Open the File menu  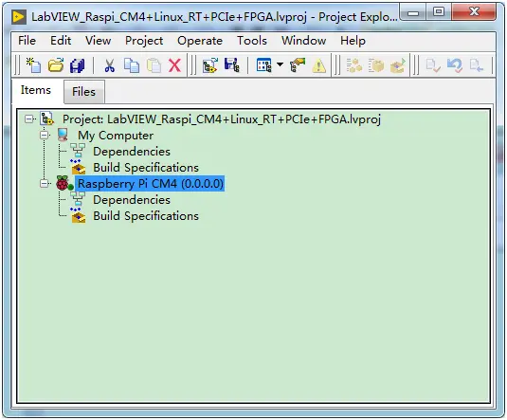click(x=27, y=41)
